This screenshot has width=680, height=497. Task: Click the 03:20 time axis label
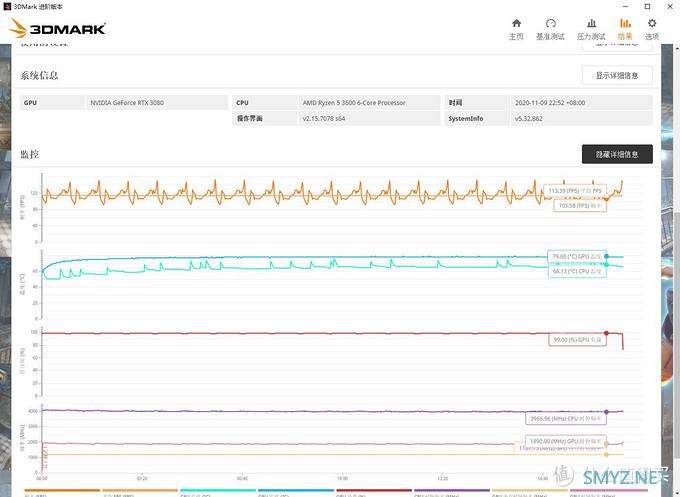pos(142,478)
